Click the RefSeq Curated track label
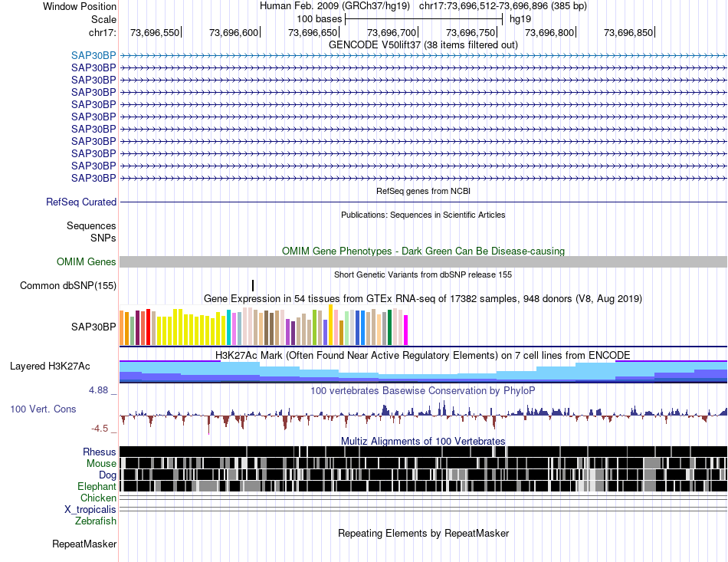 [x=81, y=202]
